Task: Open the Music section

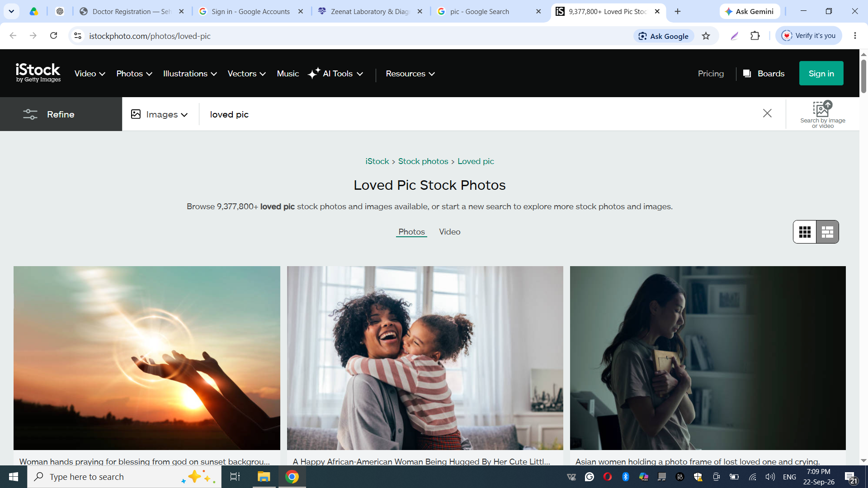Action: (288, 74)
